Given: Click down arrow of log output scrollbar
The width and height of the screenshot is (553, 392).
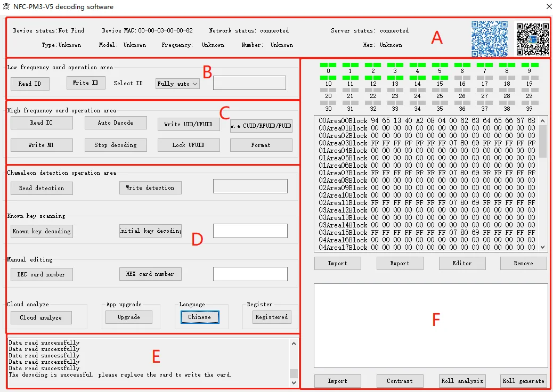Looking at the screenshot, I should click(294, 382).
